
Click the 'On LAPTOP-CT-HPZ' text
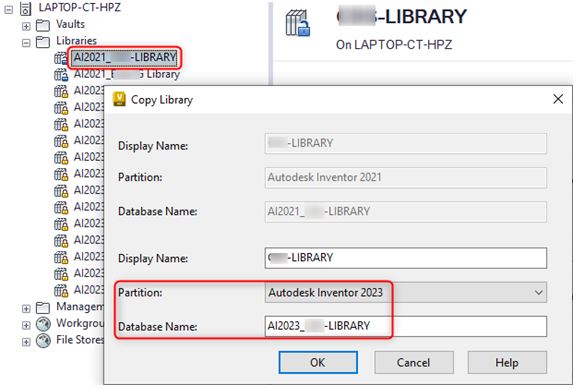coord(394,45)
